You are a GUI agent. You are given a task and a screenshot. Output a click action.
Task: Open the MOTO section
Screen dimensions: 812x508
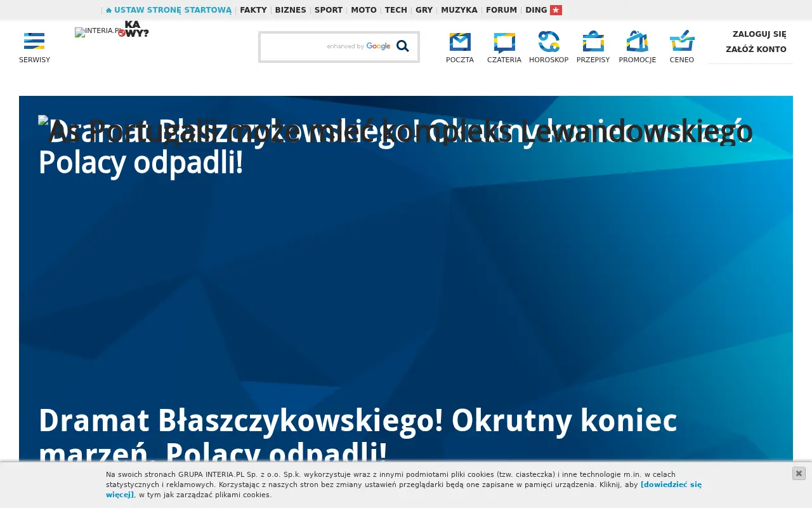point(363,10)
